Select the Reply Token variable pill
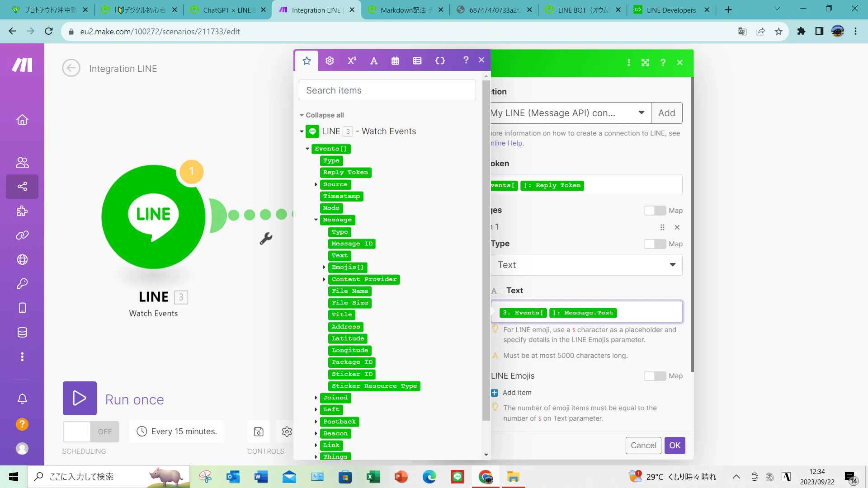This screenshot has height=488, width=868. click(346, 173)
